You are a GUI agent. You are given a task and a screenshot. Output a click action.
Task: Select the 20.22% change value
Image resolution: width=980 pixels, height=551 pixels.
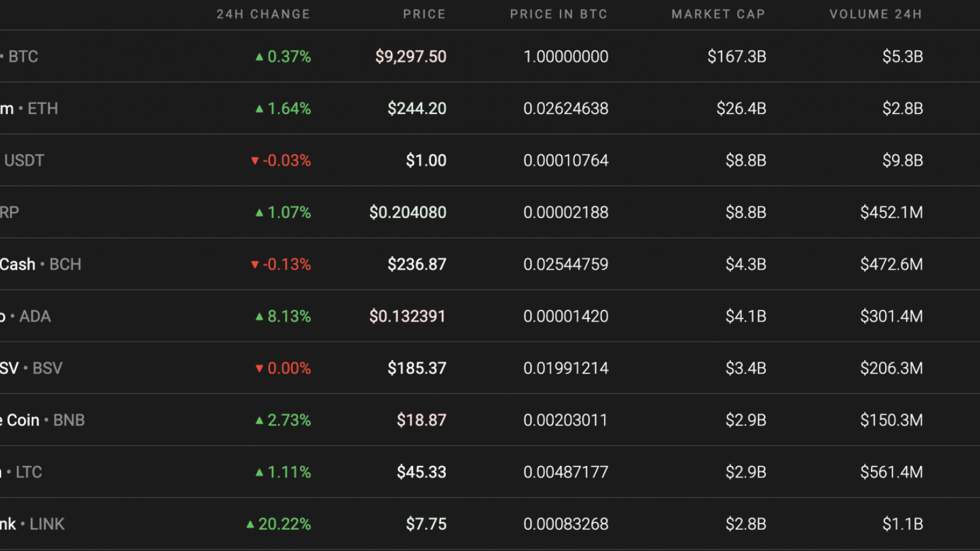[285, 525]
